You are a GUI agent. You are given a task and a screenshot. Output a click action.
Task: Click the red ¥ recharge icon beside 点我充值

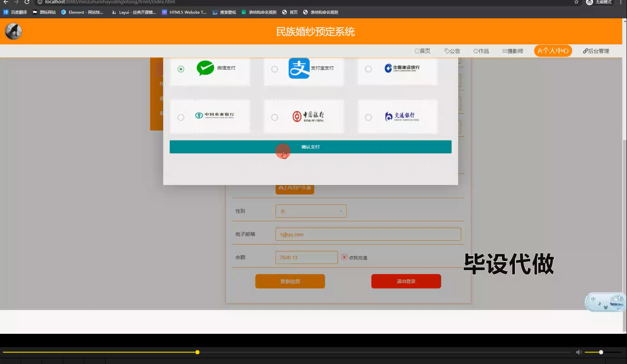pyautogui.click(x=344, y=257)
